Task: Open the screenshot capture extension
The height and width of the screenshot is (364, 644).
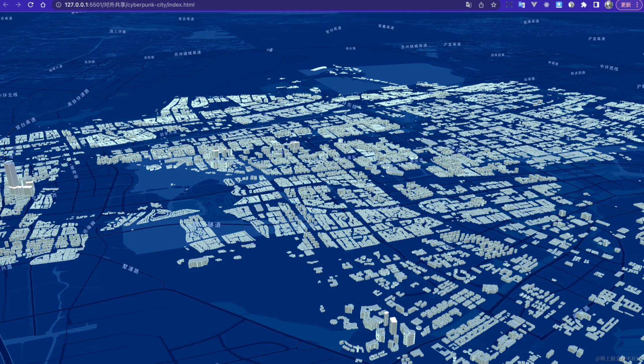Action: 509,5
